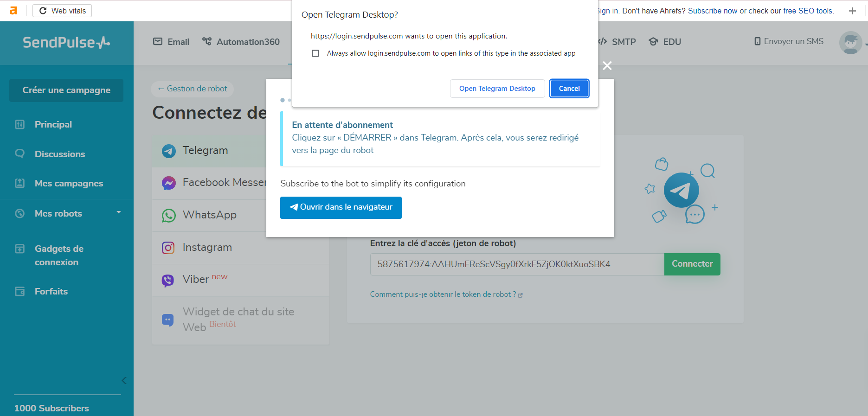Click the Ahrefs logo icon
The image size is (868, 416).
[13, 11]
